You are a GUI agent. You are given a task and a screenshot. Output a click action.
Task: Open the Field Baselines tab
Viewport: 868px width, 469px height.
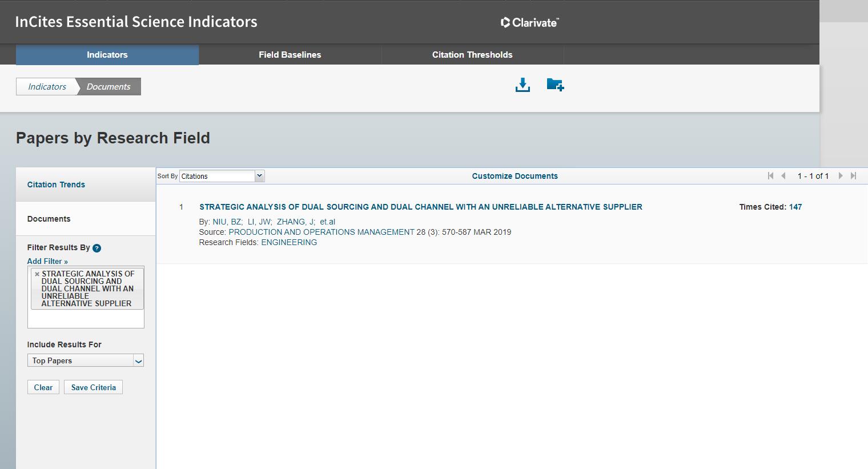(x=290, y=55)
